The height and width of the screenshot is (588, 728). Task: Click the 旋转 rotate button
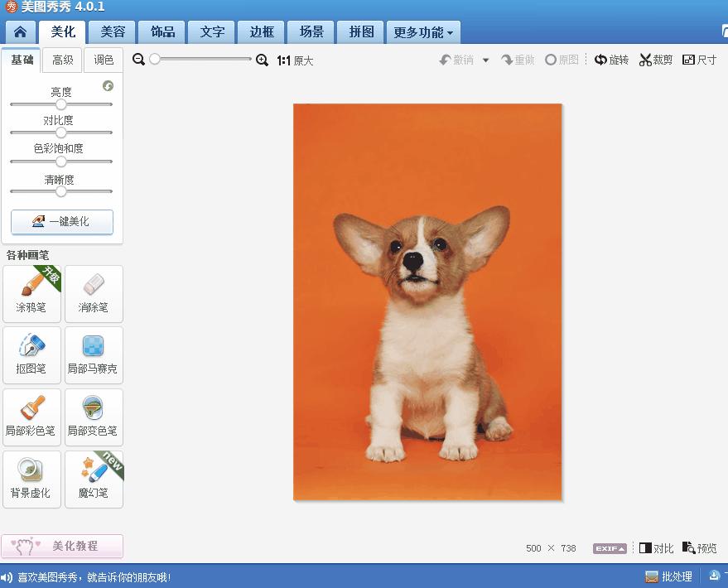[612, 60]
